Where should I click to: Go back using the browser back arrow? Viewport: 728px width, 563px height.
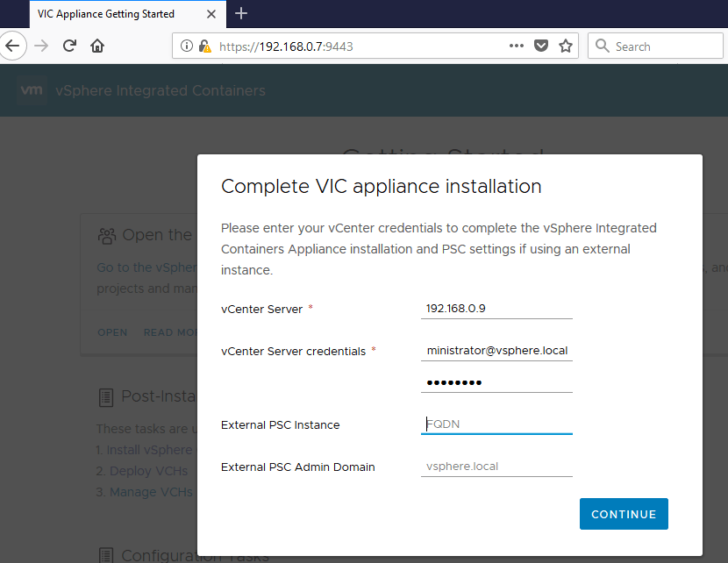pyautogui.click(x=12, y=46)
